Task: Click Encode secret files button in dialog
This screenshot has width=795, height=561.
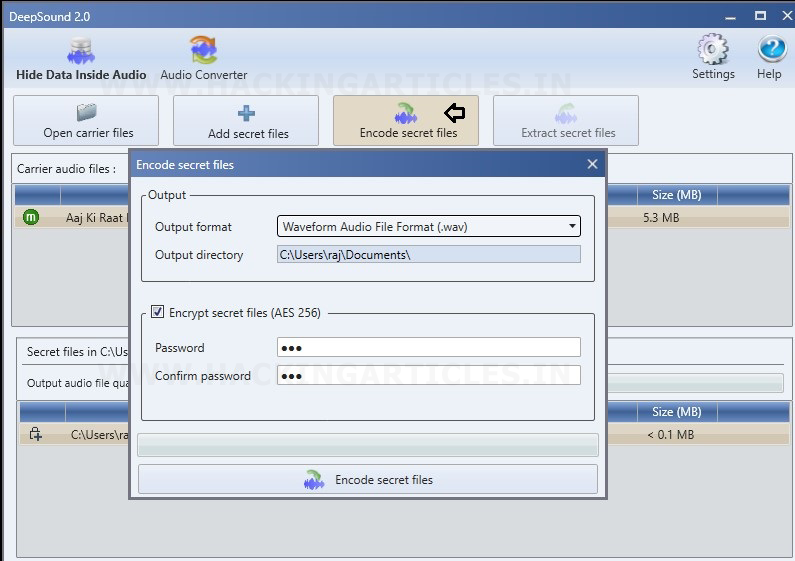Action: [x=368, y=479]
